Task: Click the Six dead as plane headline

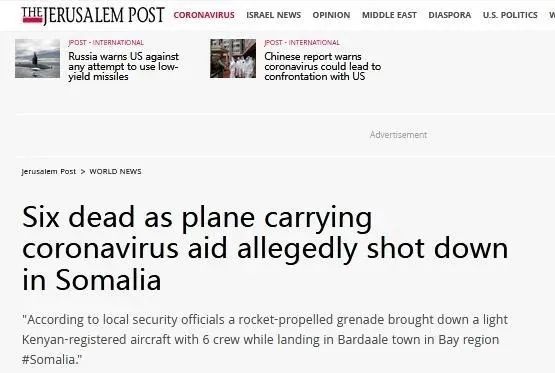Action: click(265, 248)
